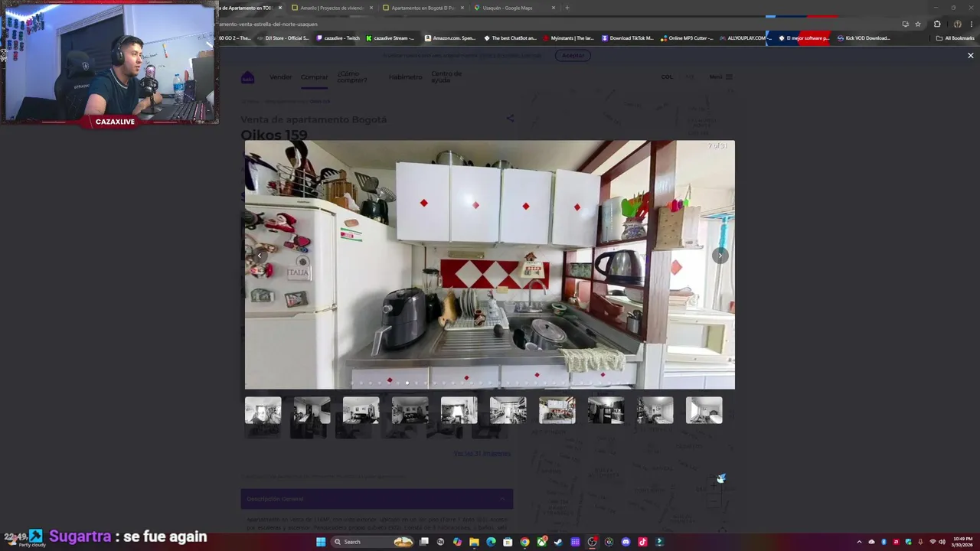Open the Comprar menu item
Image resolution: width=980 pixels, height=551 pixels.
314,77
